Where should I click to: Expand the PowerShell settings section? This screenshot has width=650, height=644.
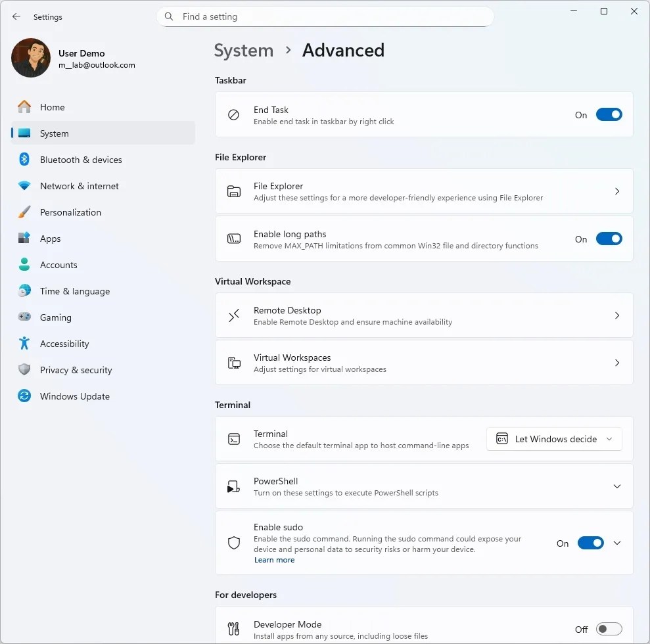click(616, 486)
